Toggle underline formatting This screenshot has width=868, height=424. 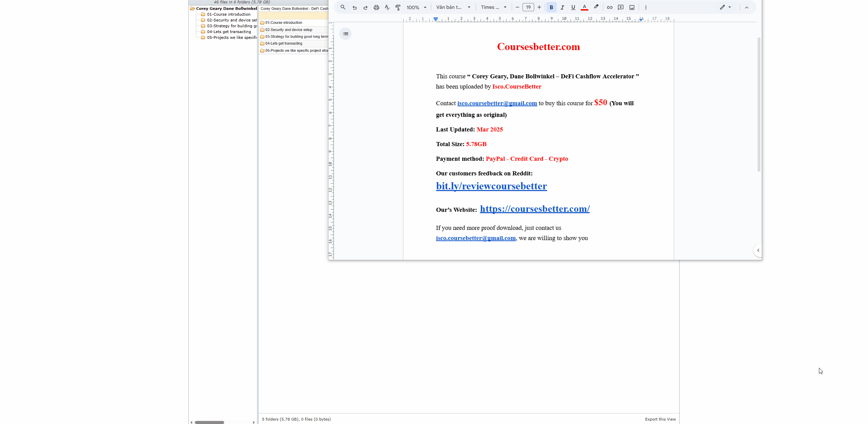[573, 7]
